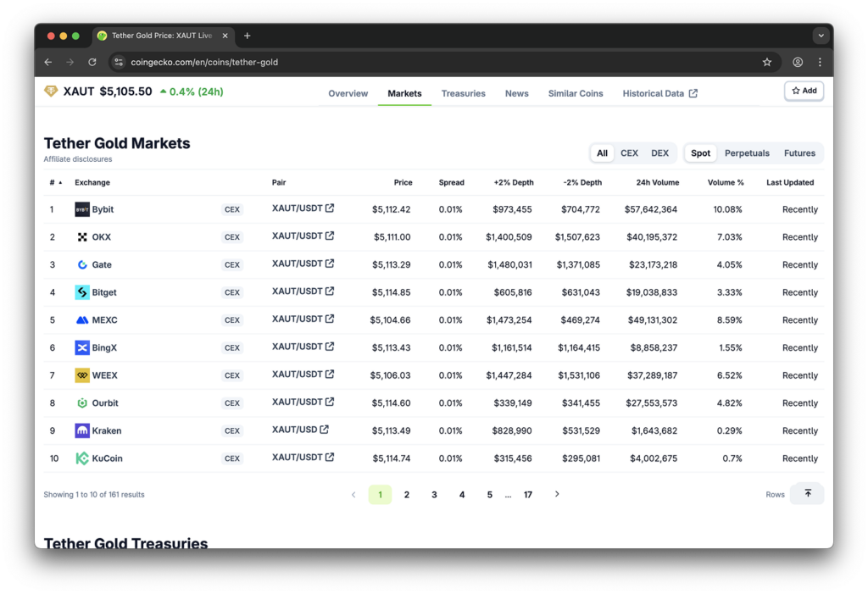Open the browser profile icon
Screen dimensions: 868x594
[798, 62]
